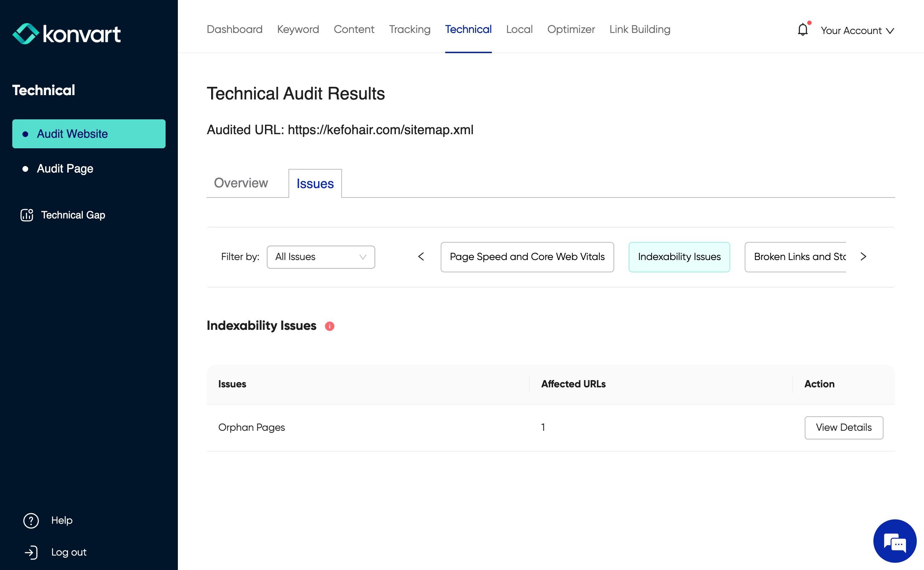Click View Details for Orphan Pages
The width and height of the screenshot is (924, 570).
click(843, 427)
